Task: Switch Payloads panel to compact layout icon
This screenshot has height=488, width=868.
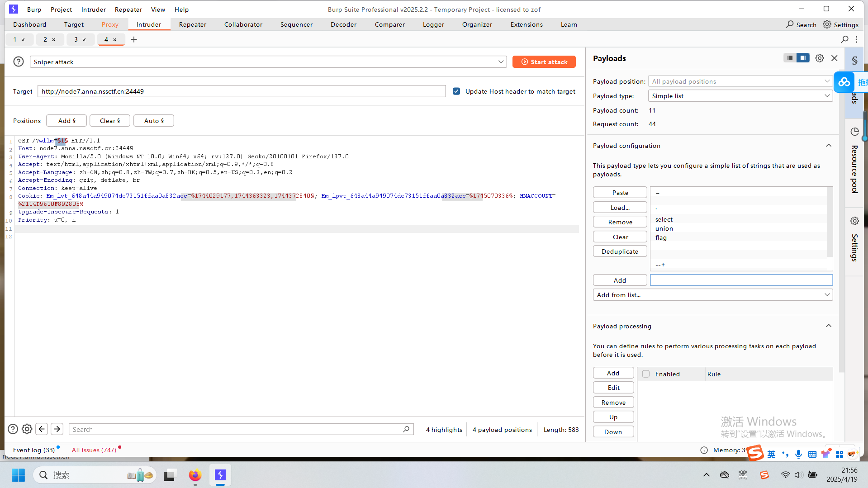Action: click(x=790, y=58)
